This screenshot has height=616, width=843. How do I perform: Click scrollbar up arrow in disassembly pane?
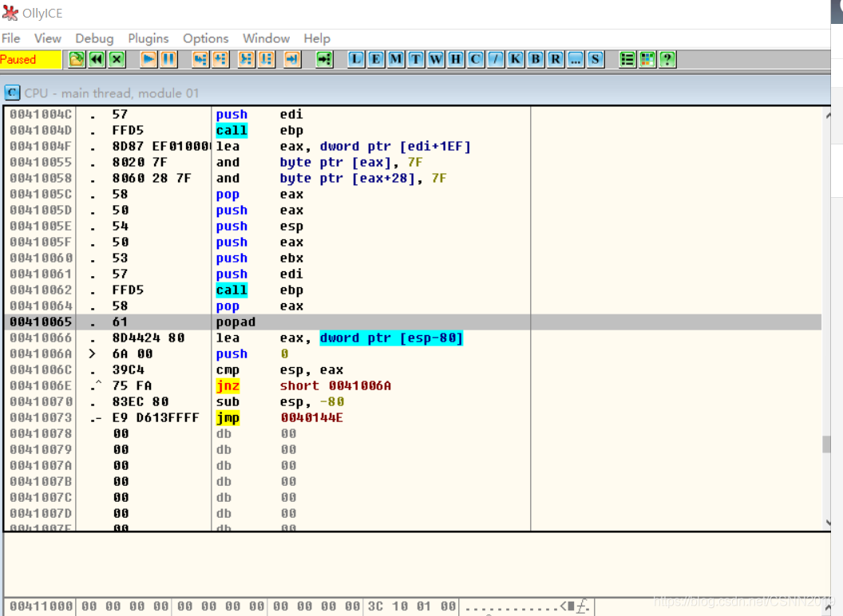[x=827, y=115]
